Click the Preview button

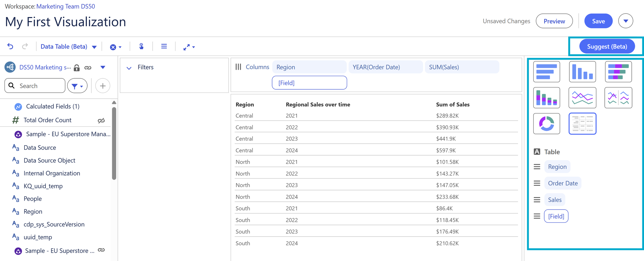point(554,21)
